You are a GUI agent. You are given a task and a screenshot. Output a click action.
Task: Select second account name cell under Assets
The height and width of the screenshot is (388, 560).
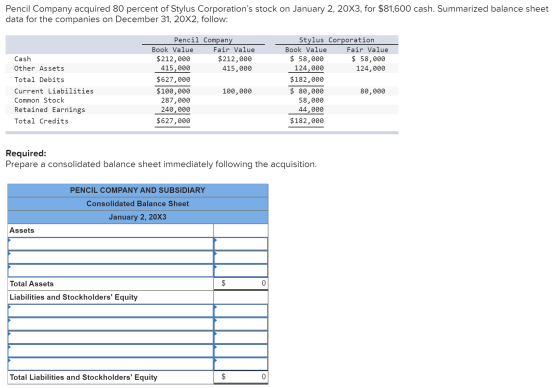pyautogui.click(x=111, y=257)
